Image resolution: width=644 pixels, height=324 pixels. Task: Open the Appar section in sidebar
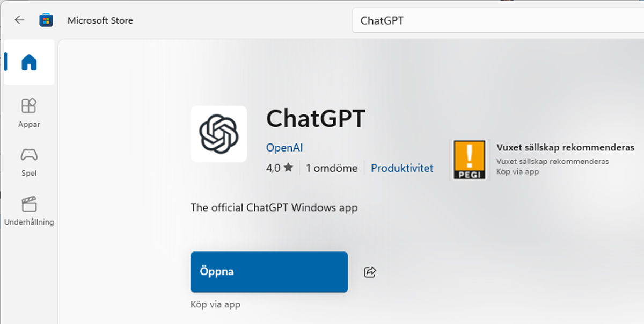coord(29,112)
